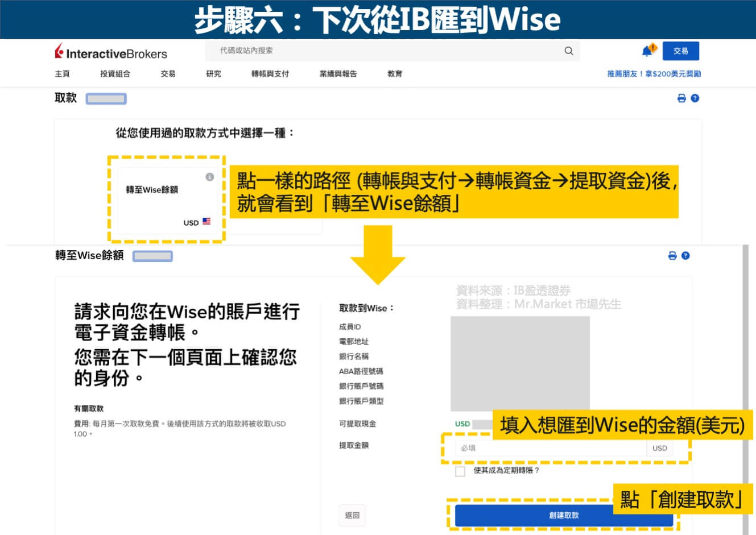Screen dimensions: 756x535
Task: Click the 從您使用過的取款方式中選擇一種 text
Action: pyautogui.click(x=205, y=133)
